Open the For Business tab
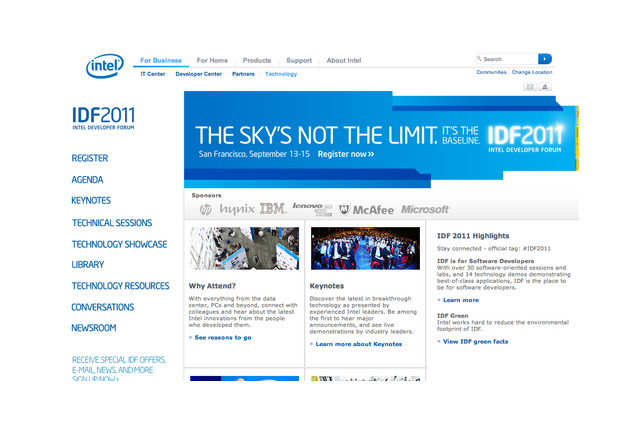Screen dimensions: 640x426 (x=161, y=60)
